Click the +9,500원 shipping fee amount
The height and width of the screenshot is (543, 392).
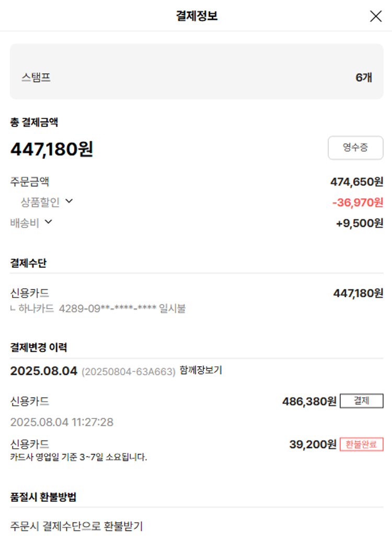pos(359,223)
